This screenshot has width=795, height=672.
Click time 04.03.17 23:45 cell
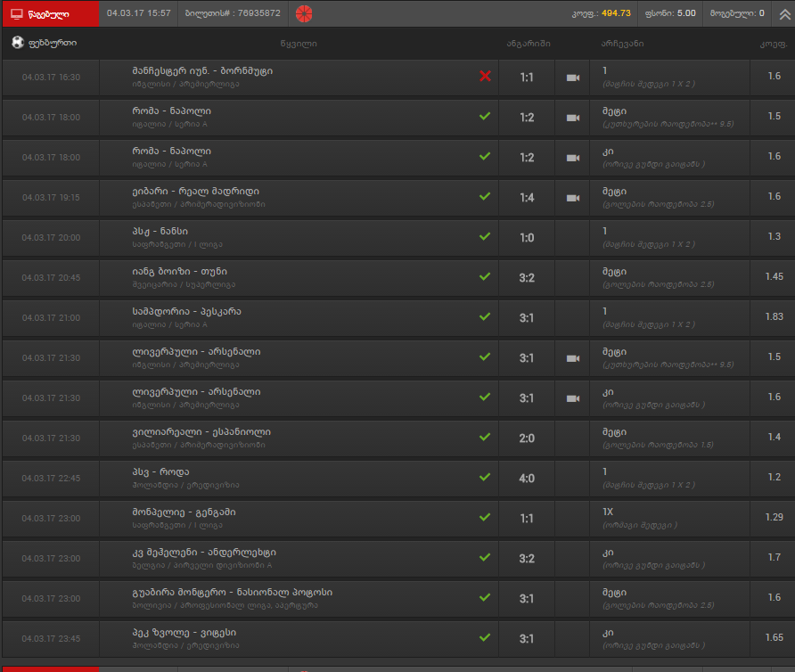pyautogui.click(x=51, y=638)
